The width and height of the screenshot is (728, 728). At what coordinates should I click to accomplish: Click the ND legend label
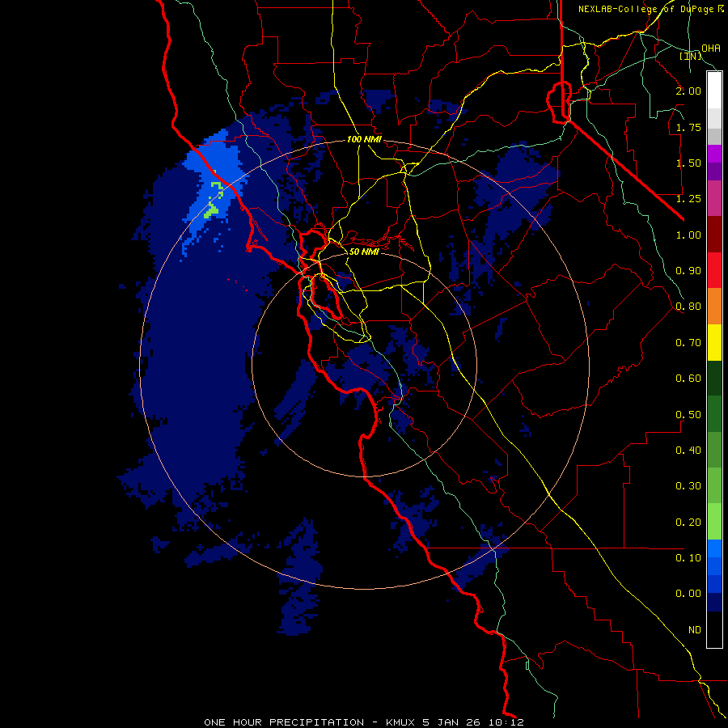(695, 630)
